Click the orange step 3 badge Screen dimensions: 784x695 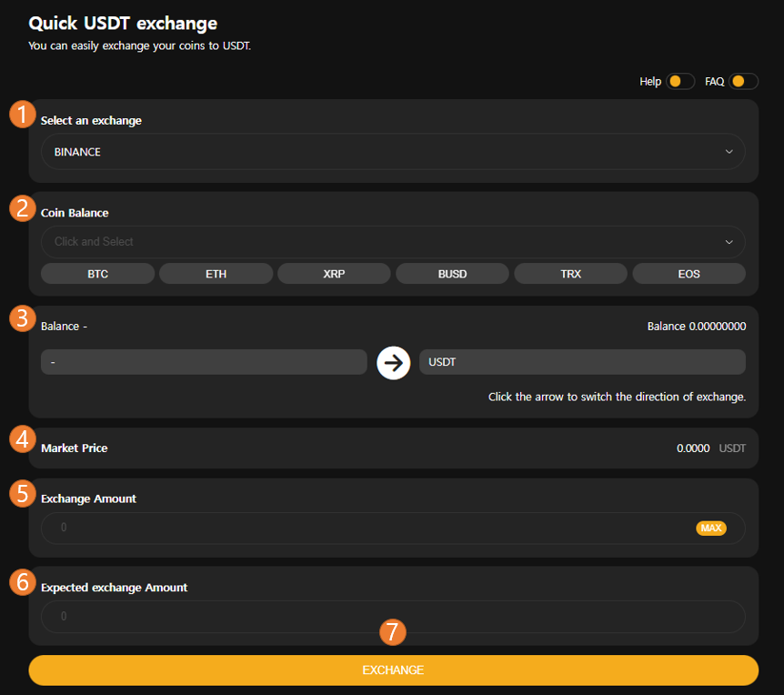coord(23,319)
